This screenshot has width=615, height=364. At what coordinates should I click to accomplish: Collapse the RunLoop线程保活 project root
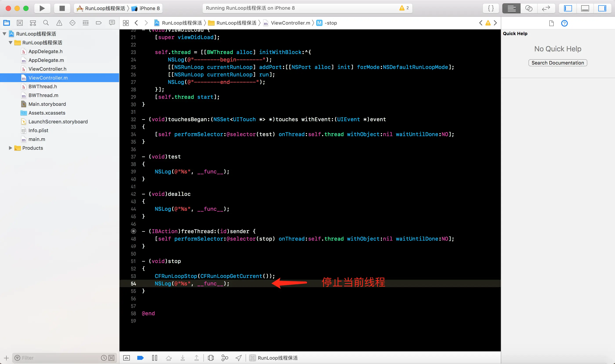(4, 34)
